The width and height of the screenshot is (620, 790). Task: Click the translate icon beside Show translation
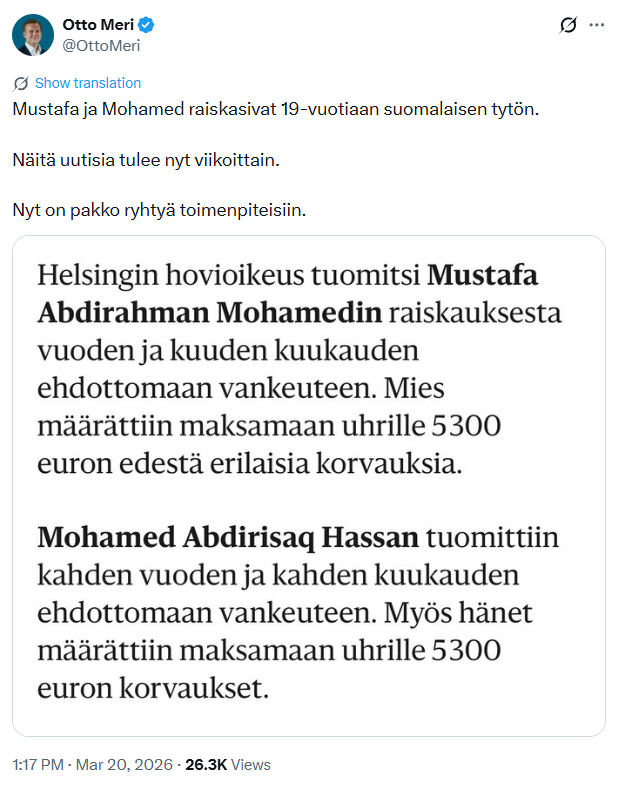point(21,83)
